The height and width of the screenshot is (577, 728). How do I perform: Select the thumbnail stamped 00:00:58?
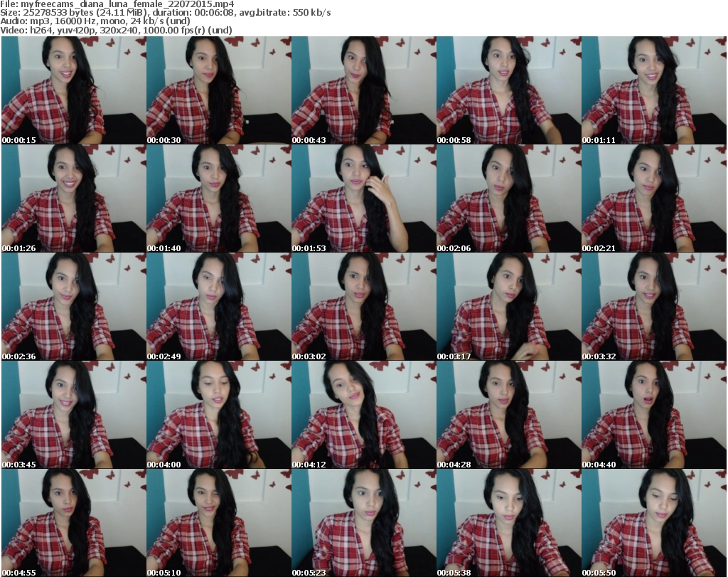509,90
